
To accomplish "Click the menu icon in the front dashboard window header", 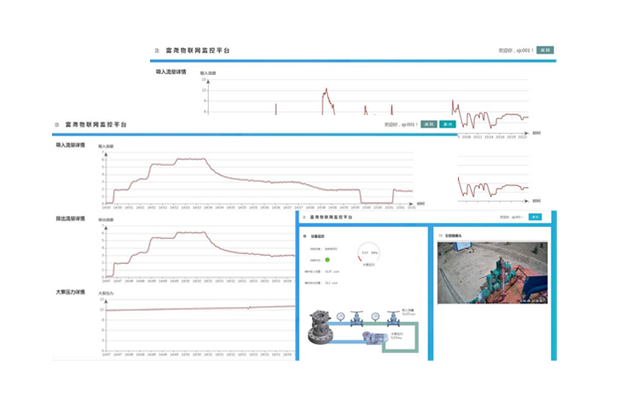I will 305,217.
